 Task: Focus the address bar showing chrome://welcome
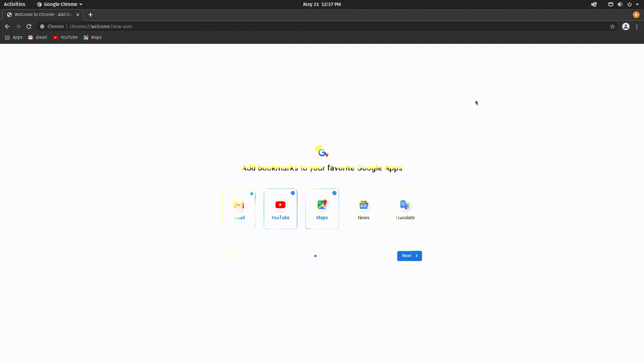click(322, 27)
